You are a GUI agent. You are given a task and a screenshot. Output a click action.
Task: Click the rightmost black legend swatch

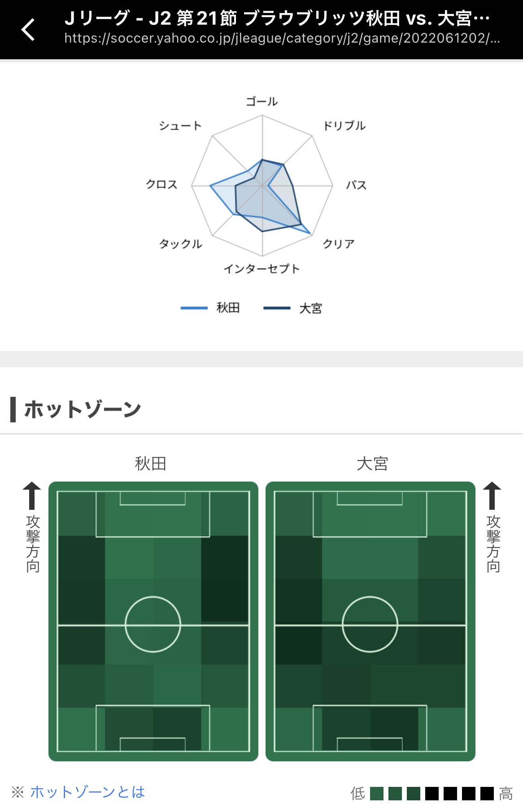pos(487,794)
